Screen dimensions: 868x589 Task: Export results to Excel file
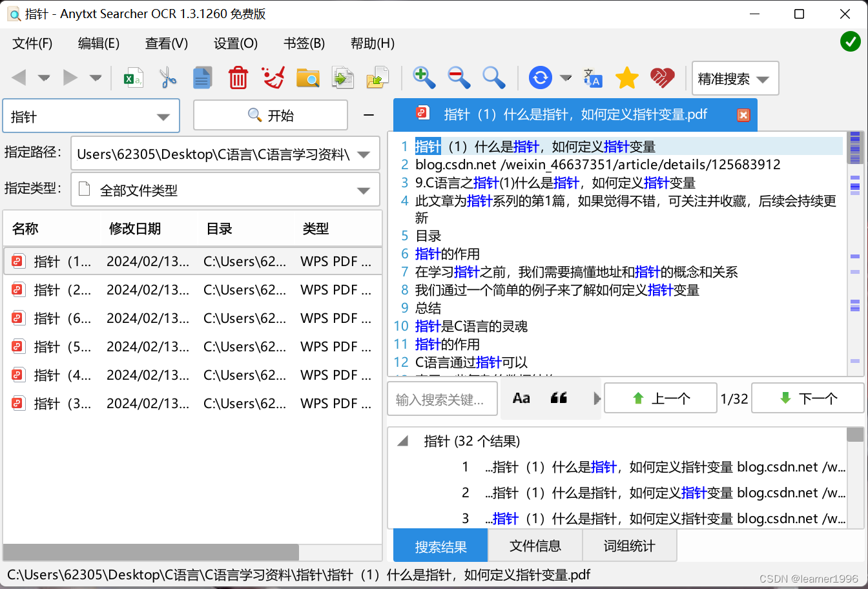(133, 78)
